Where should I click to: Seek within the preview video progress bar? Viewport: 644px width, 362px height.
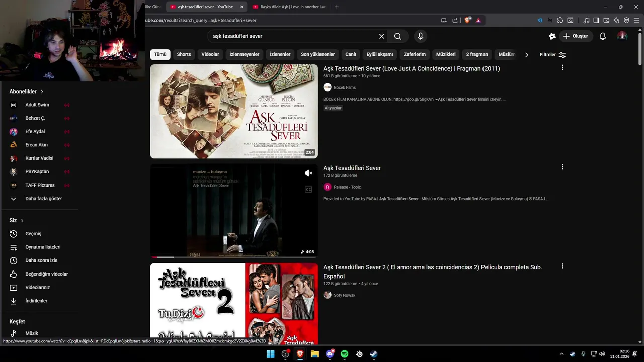click(234, 257)
